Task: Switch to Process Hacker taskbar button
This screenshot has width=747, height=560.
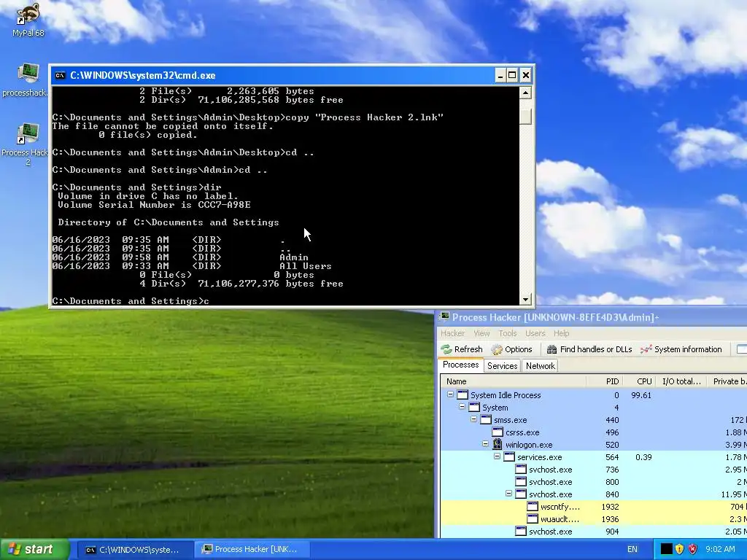Action: [252, 550]
